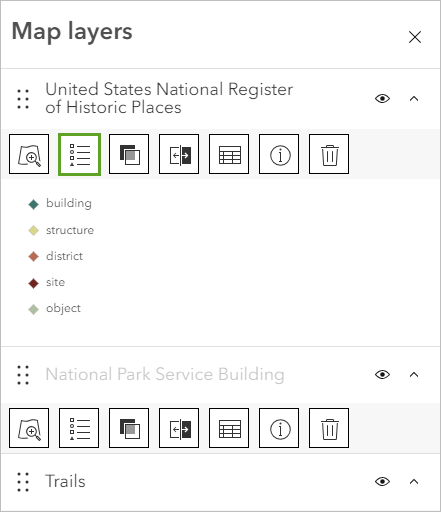Click the building legend swatch
Viewport: 441px width, 512px height.
pos(34,204)
